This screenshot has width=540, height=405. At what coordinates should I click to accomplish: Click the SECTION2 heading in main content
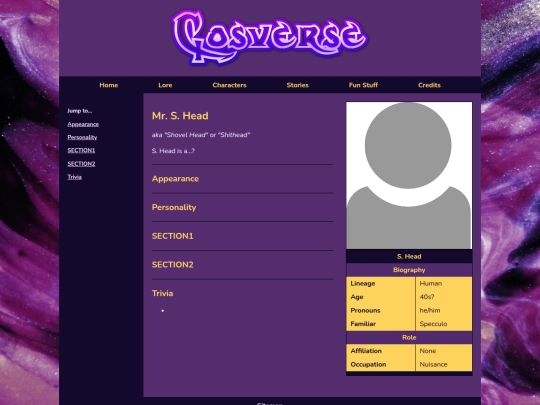click(173, 264)
